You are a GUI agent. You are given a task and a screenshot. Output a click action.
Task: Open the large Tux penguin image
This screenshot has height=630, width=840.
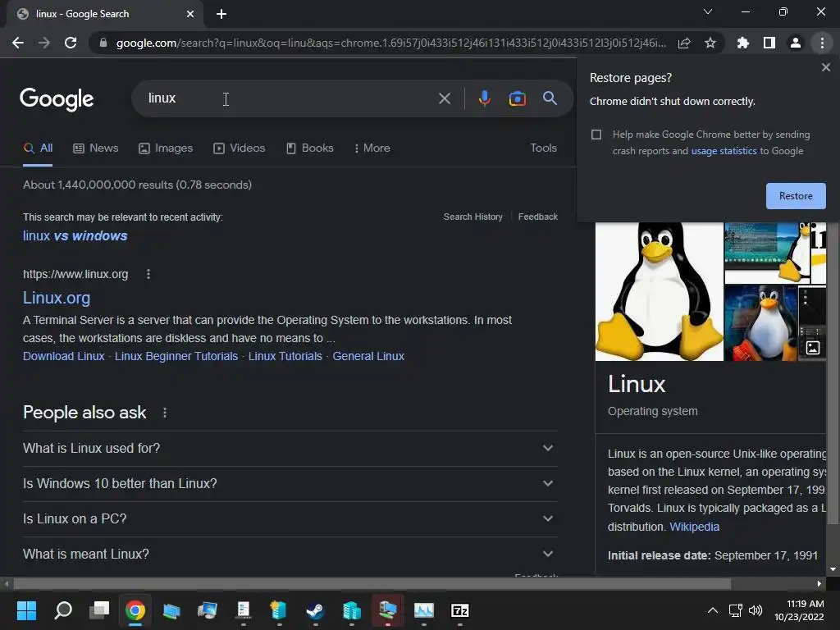(x=660, y=291)
